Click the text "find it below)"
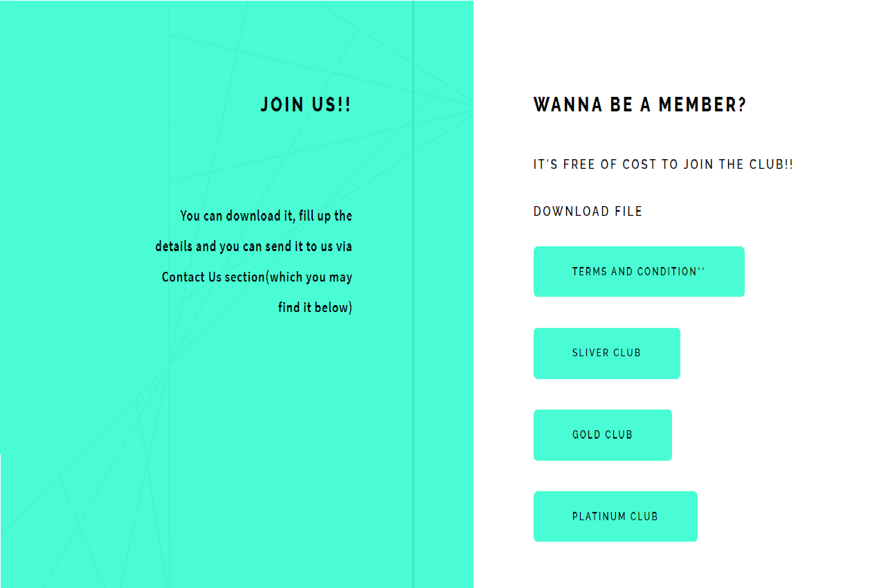 [x=315, y=307]
